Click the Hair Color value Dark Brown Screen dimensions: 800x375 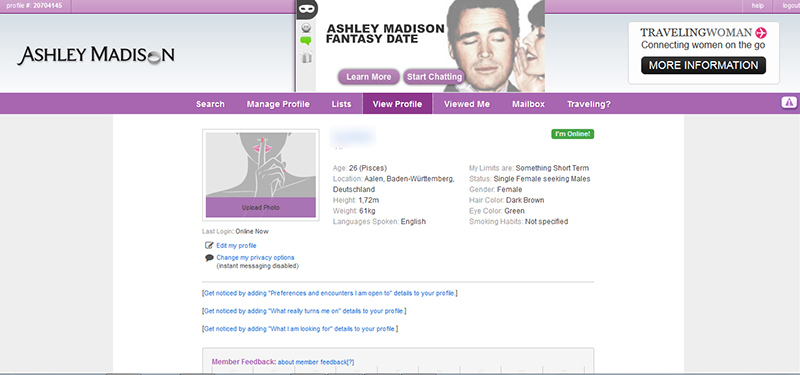tap(525, 200)
